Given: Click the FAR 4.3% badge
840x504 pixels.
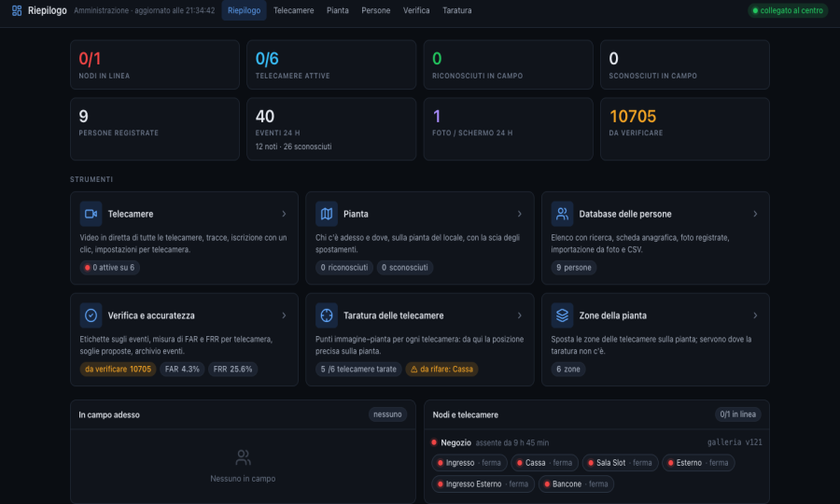Looking at the screenshot, I should pos(182,369).
